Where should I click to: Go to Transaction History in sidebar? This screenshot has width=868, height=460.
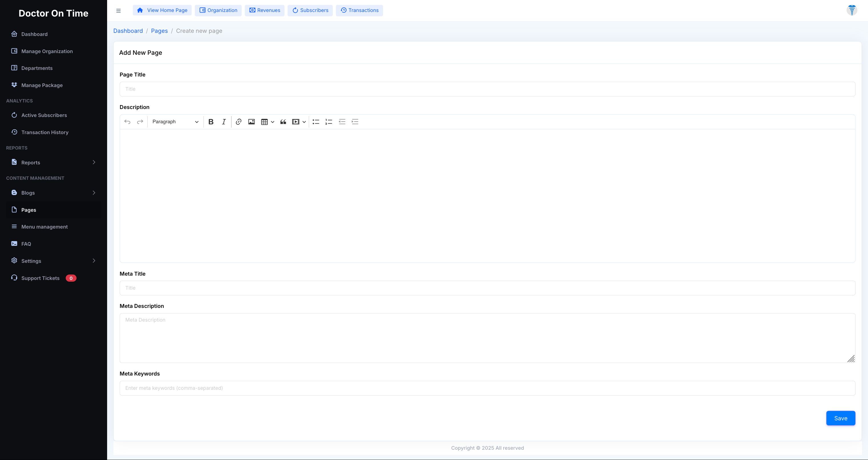pyautogui.click(x=45, y=132)
